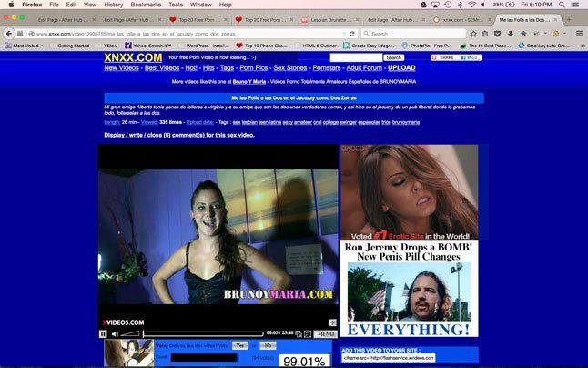Vote Yes on the video rating
This screenshot has width=588, height=368.
pyautogui.click(x=238, y=346)
